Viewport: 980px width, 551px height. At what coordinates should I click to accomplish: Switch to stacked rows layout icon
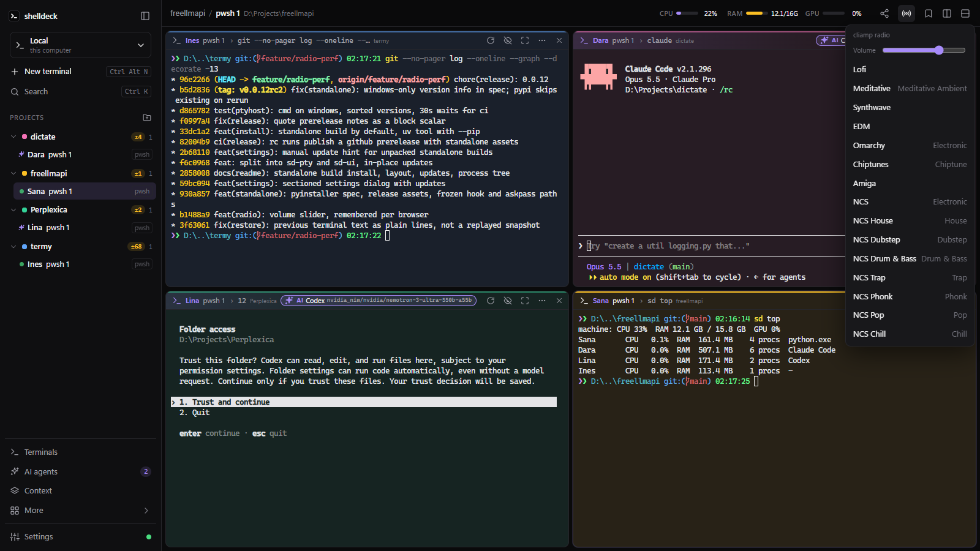point(965,13)
